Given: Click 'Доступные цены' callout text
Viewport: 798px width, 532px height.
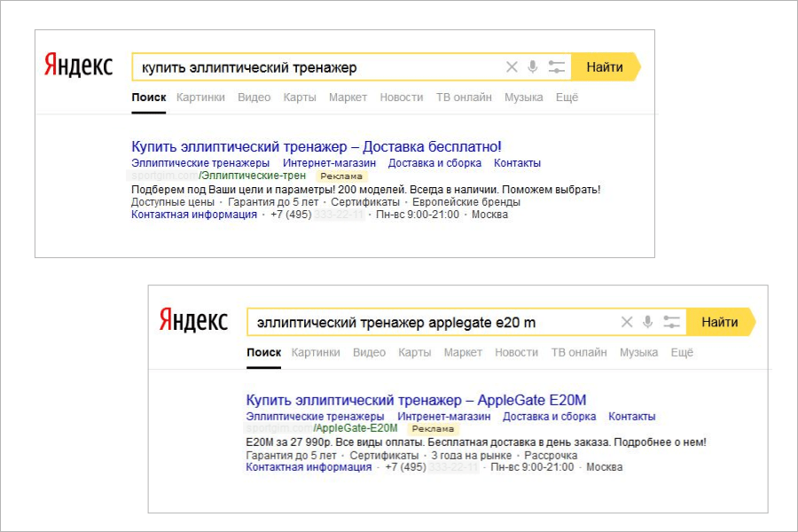Looking at the screenshot, I should tap(173, 202).
